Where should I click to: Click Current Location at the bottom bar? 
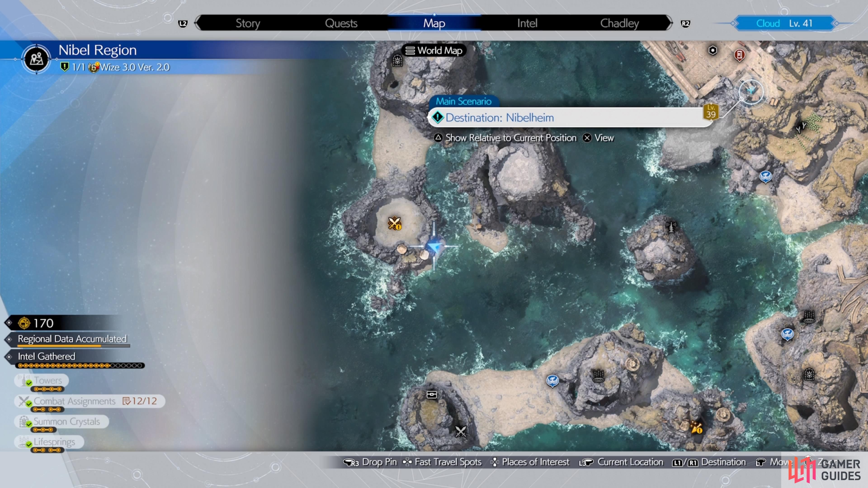(x=621, y=462)
